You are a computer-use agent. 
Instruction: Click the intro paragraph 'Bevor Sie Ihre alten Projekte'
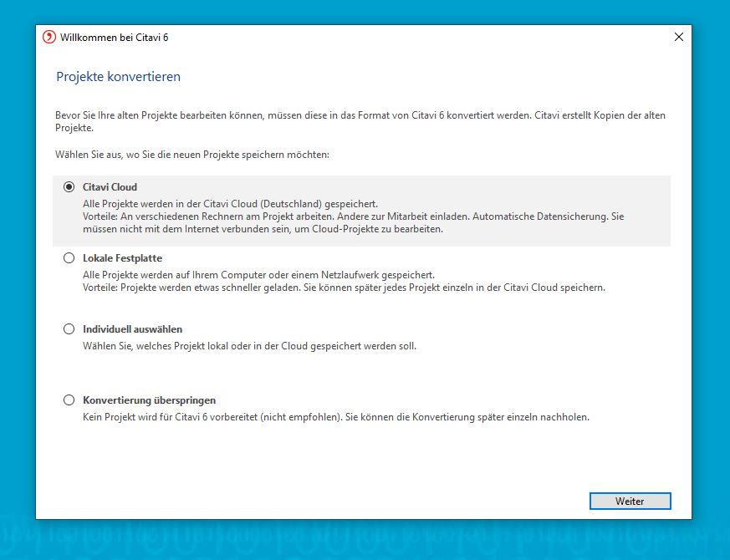pyautogui.click(x=360, y=121)
